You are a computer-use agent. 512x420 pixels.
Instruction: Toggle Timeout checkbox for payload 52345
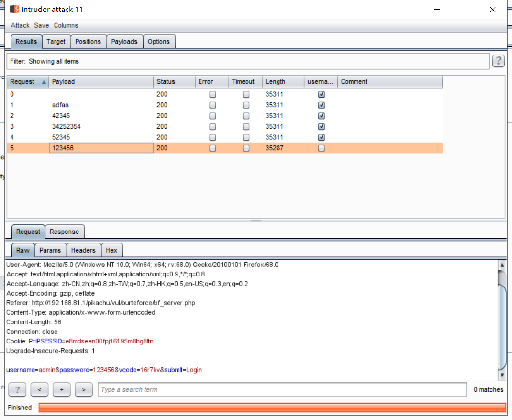click(246, 137)
